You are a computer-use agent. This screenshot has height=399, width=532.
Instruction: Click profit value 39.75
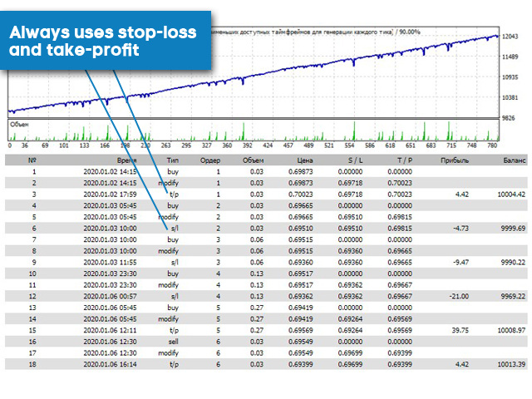[x=460, y=330]
